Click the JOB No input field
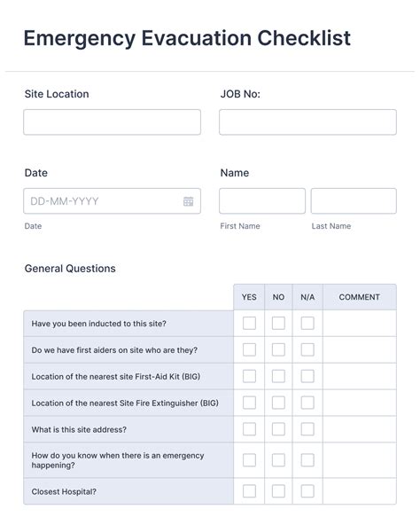The width and height of the screenshot is (420, 517). pyautogui.click(x=307, y=122)
